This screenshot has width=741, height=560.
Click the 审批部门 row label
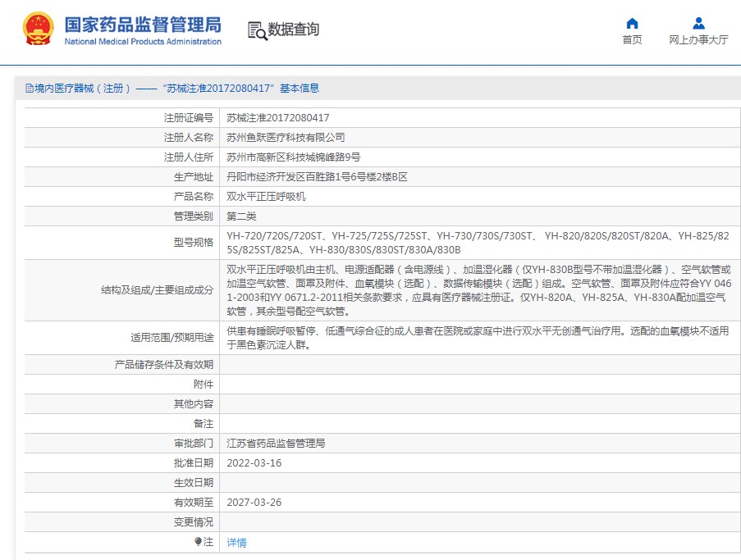[194, 444]
